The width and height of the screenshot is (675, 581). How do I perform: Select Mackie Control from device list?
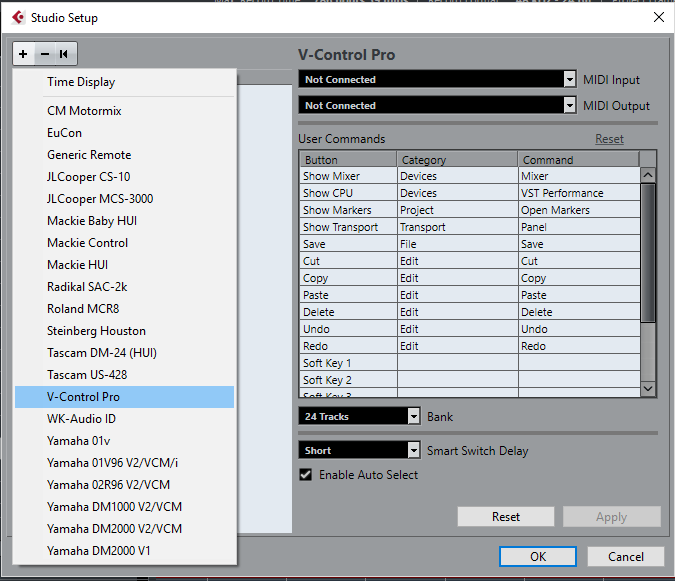tap(88, 243)
